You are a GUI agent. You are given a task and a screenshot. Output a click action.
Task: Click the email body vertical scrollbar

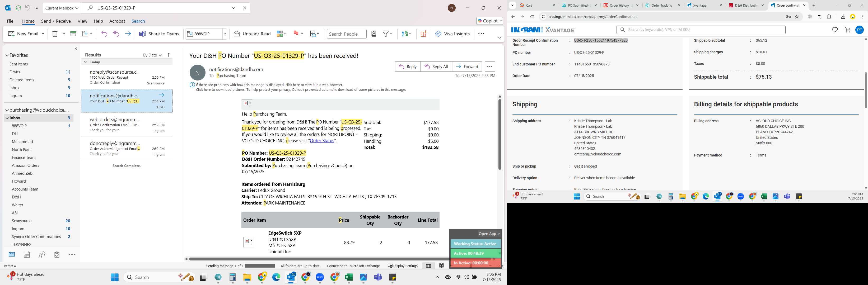tap(500, 135)
